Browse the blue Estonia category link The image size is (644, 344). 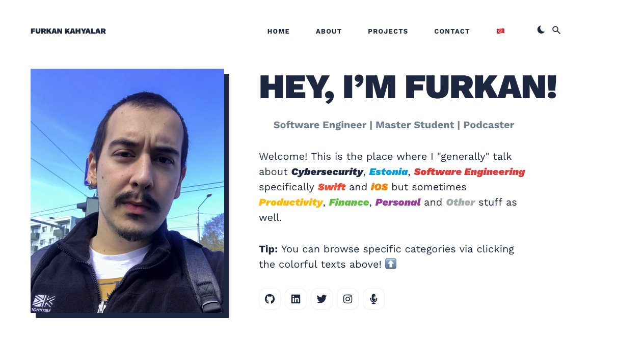388,172
